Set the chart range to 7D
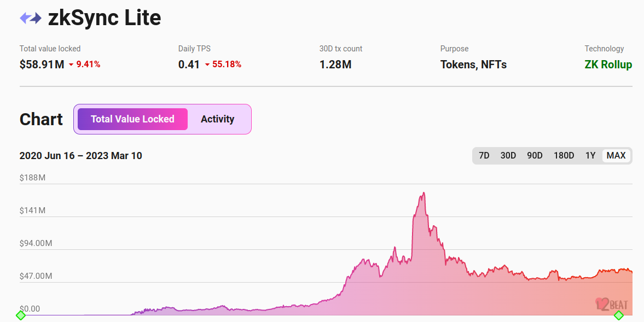Screen dimensions: 644x322 pos(484,155)
